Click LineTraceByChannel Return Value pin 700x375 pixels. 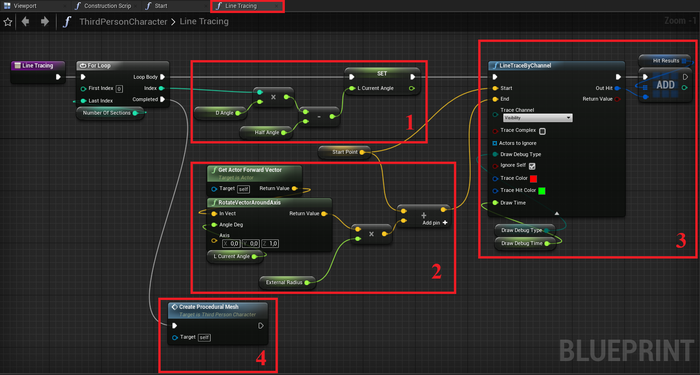[x=617, y=99]
